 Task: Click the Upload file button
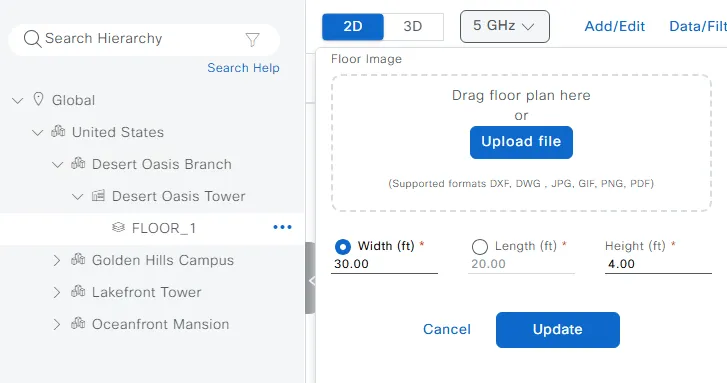coord(521,142)
